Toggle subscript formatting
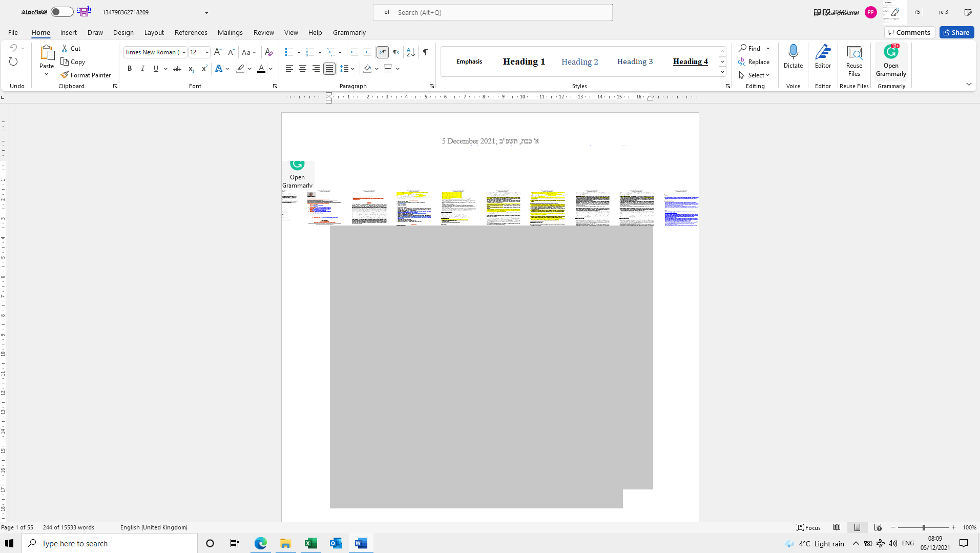 click(191, 68)
